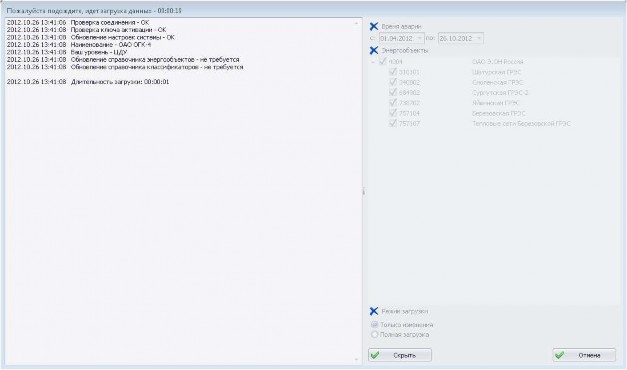This screenshot has width=627, height=370.
Task: Toggle checkbox 340802 Смоленская ГРЭС
Action: point(393,82)
